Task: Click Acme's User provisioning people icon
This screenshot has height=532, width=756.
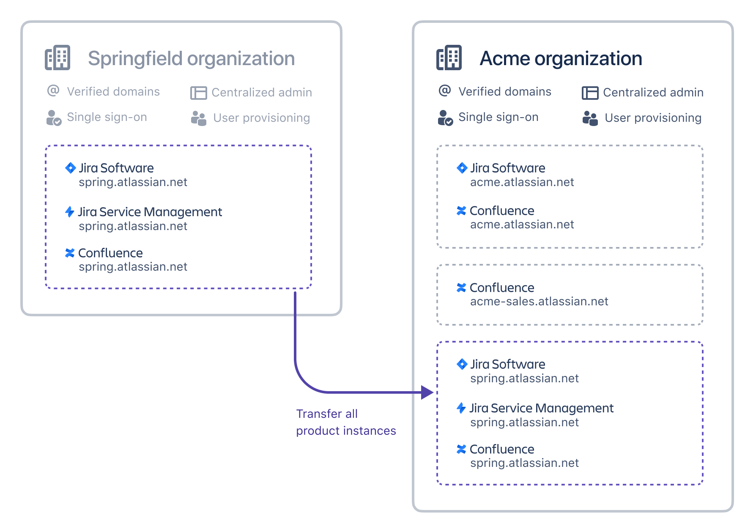Action: coord(590,118)
